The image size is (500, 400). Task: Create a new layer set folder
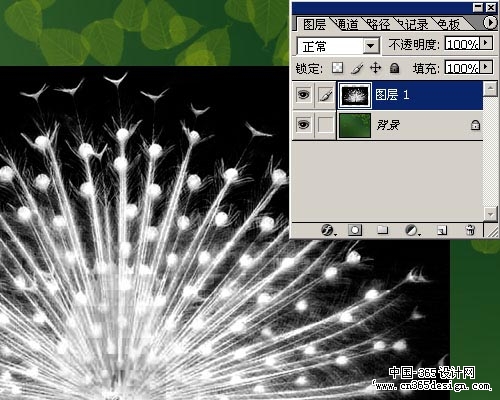(382, 230)
